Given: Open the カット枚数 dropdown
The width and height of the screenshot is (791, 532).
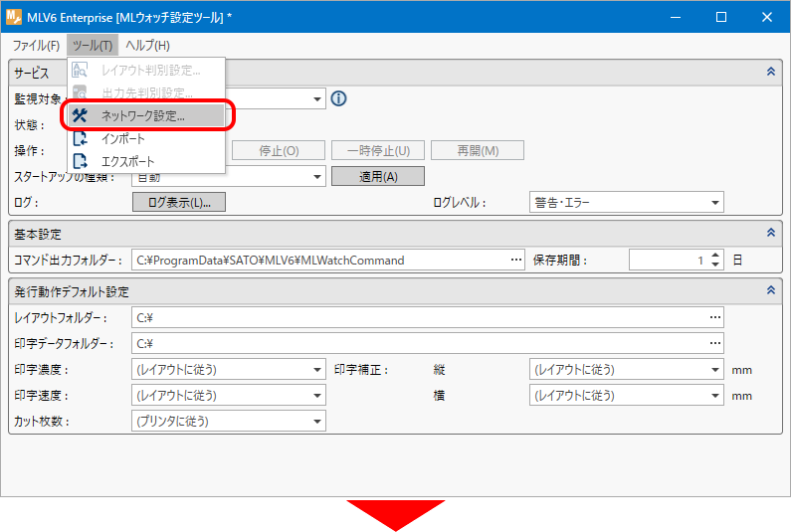Looking at the screenshot, I should (x=229, y=421).
